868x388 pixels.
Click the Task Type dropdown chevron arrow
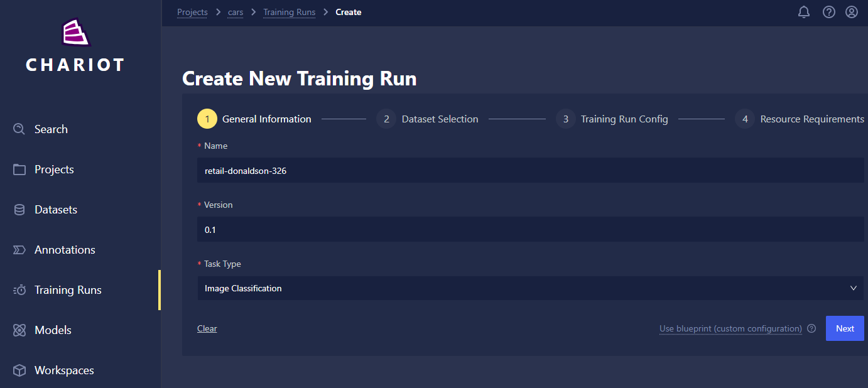point(853,288)
